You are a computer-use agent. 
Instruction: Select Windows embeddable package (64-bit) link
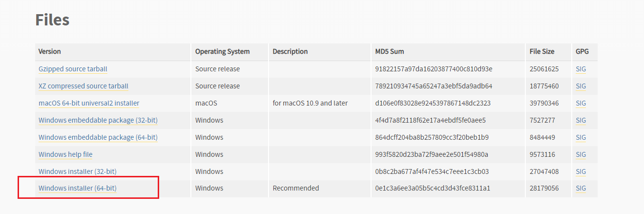(x=98, y=137)
